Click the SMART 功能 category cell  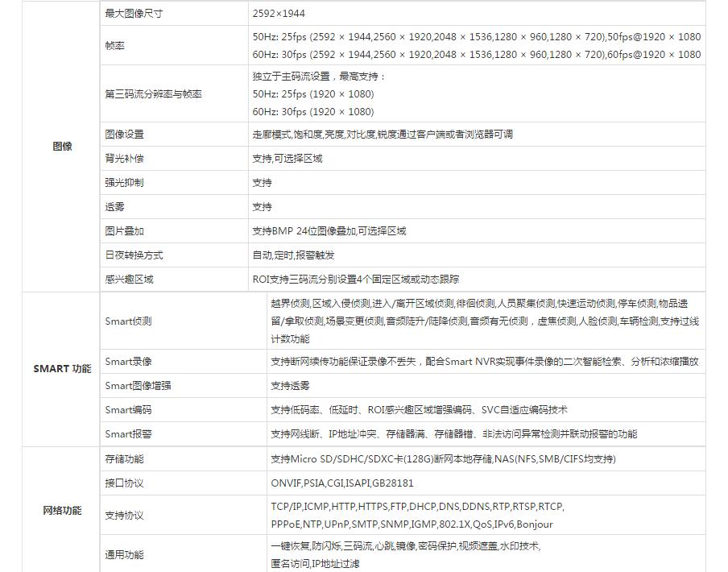pos(62,369)
